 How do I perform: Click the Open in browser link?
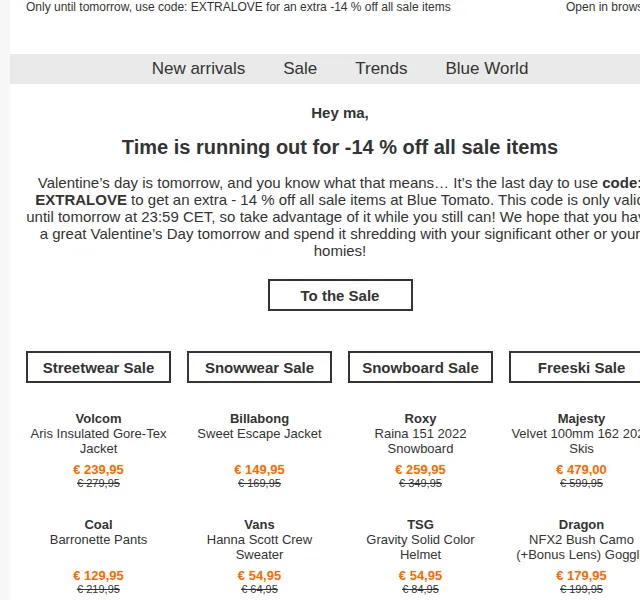[603, 7]
